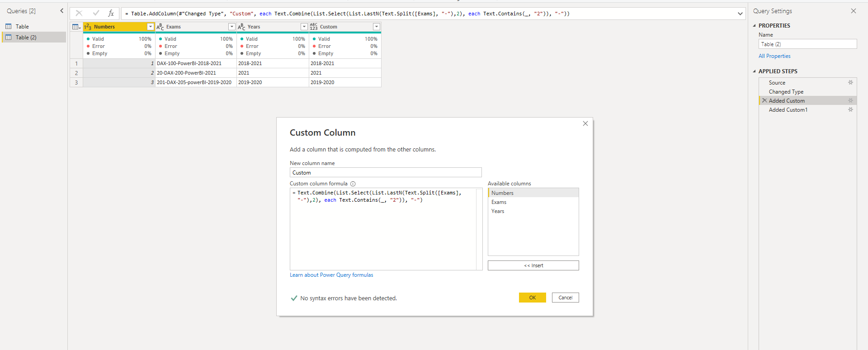The height and width of the screenshot is (350, 868).
Task: Select Years in Available columns
Action: click(x=533, y=211)
